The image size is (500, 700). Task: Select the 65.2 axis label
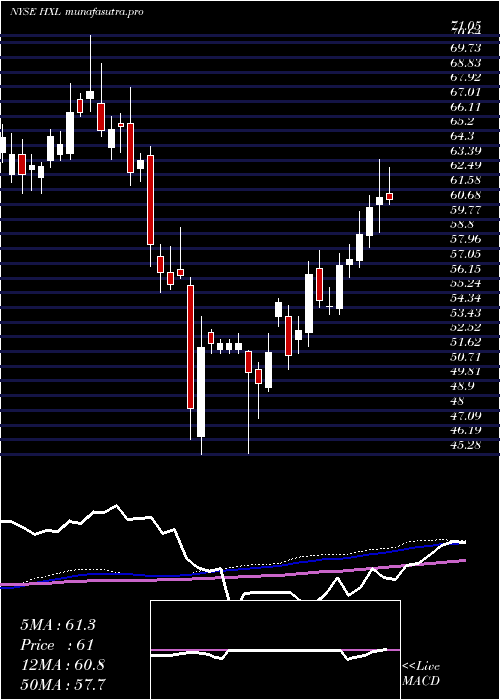point(463,121)
